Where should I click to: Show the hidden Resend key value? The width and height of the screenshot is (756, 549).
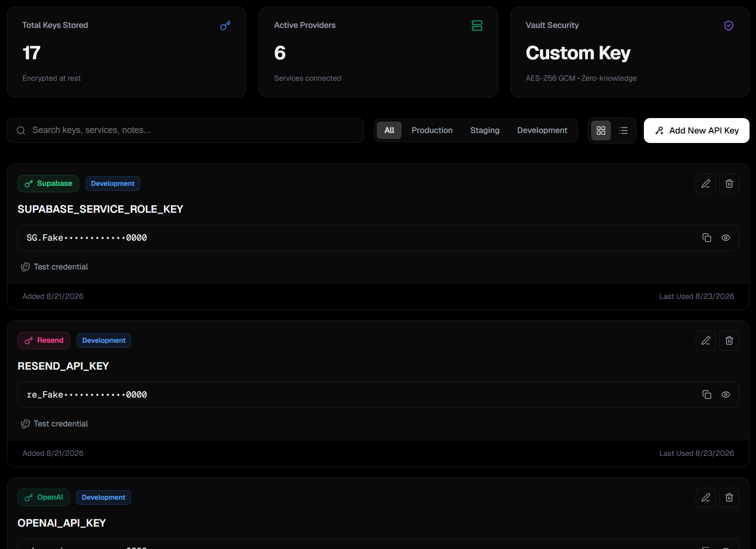(726, 395)
